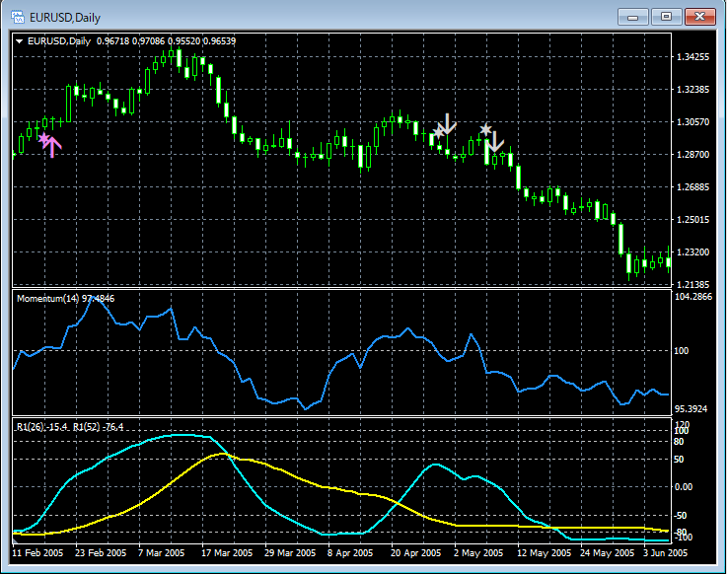Click the first gray down arrow signal
The image size is (728, 574).
click(448, 124)
